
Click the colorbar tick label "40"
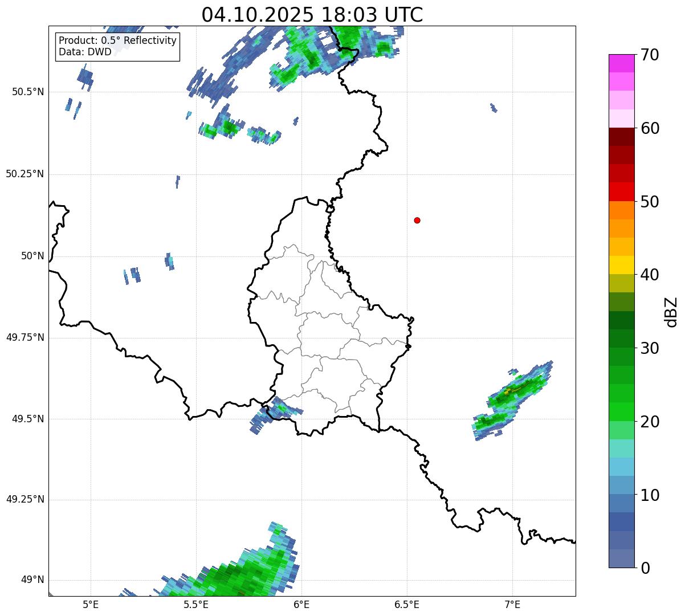(650, 275)
